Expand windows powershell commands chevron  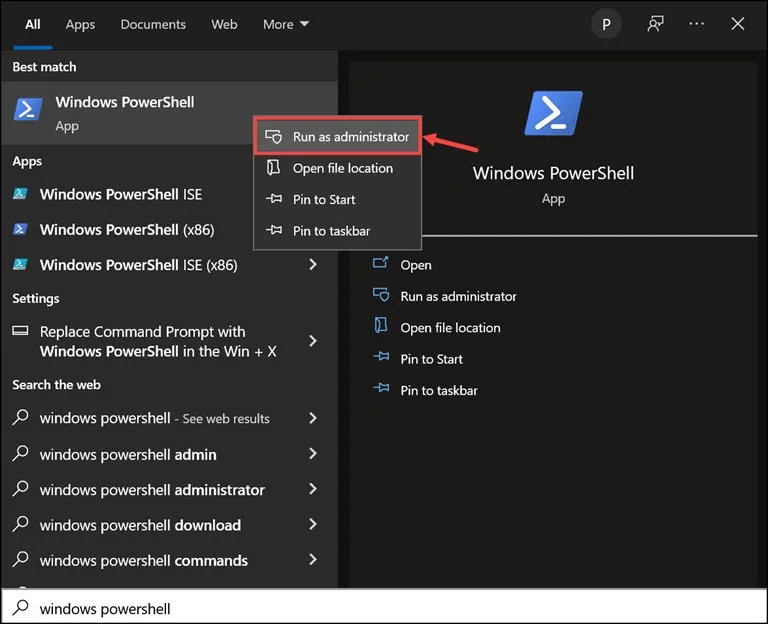(313, 559)
